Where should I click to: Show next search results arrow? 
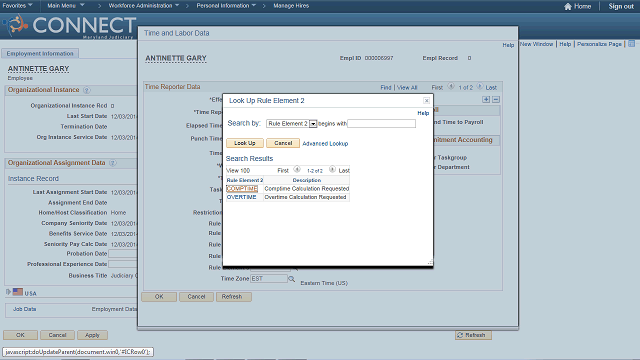click(332, 169)
